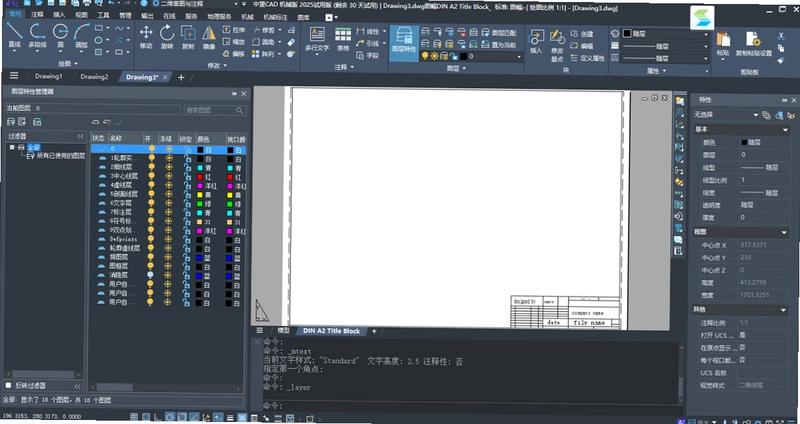The image size is (800, 424).
Task: Select the 圆弧 arc tool
Action: point(82,36)
